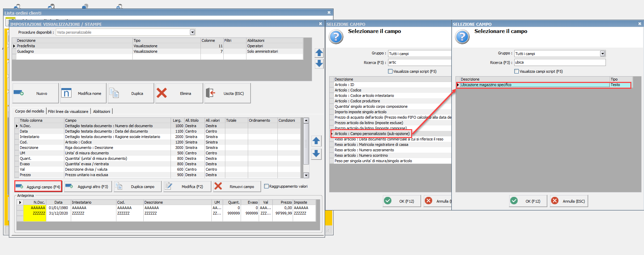Image resolution: width=644 pixels, height=255 pixels.
Task: Select the Quant. field row
Action: pyautogui.click(x=158, y=158)
